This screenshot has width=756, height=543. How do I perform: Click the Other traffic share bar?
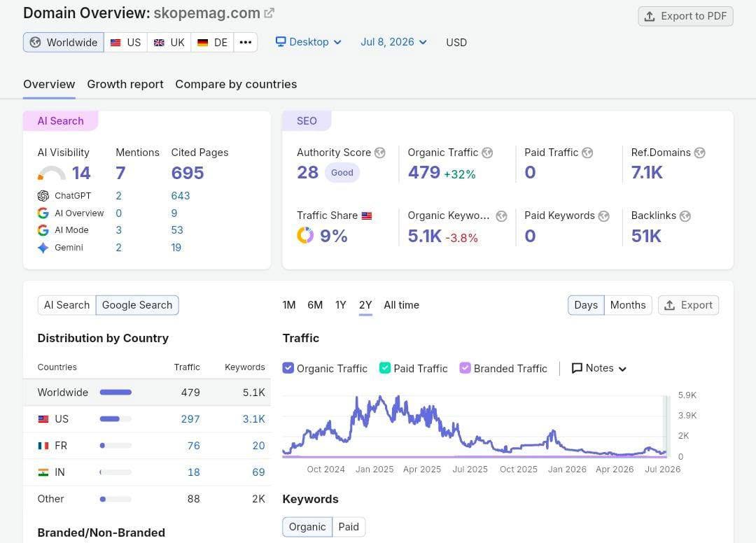(115, 499)
